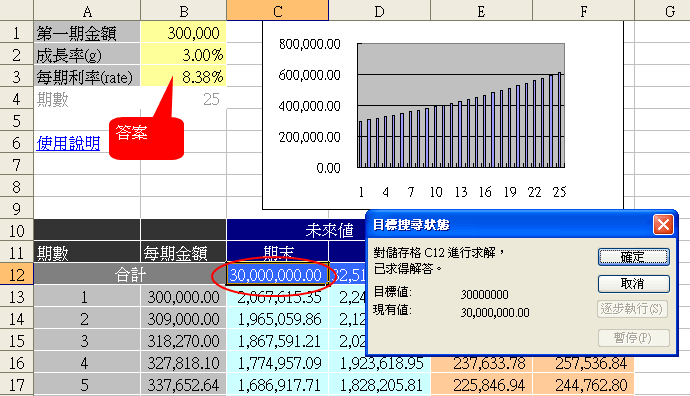Click the 期數 header cell in row 11

(x=87, y=253)
